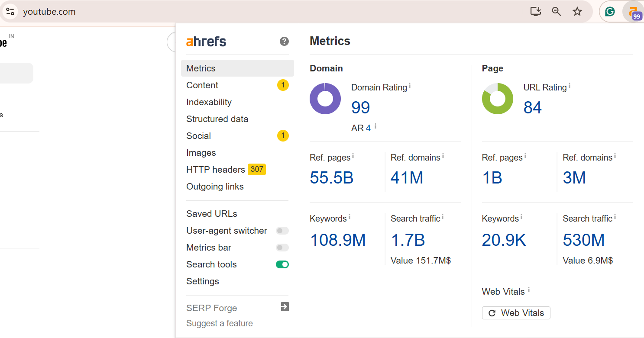Click the zoom magnifier icon in address bar
The height and width of the screenshot is (338, 644).
pos(557,12)
